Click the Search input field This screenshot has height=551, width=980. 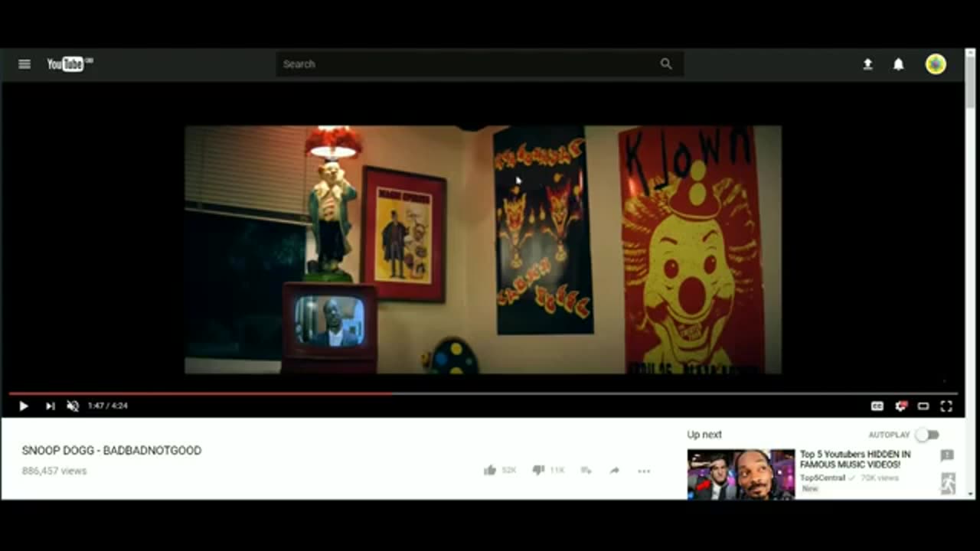click(x=463, y=64)
